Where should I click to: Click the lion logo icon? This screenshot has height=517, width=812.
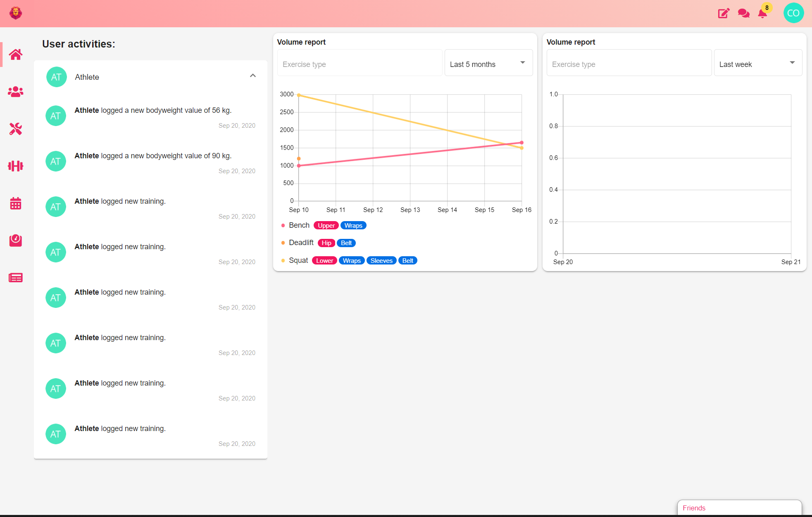tap(16, 13)
